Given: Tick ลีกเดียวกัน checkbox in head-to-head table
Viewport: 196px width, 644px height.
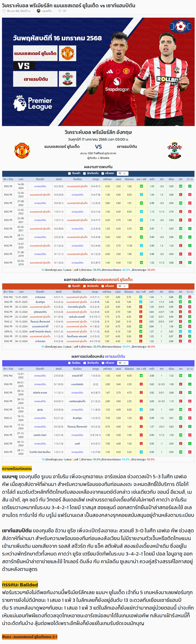Looking at the screenshot, I should click(x=84, y=173).
